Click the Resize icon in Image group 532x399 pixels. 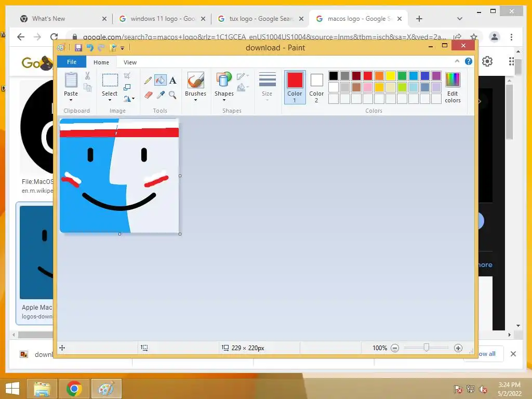pos(127,87)
